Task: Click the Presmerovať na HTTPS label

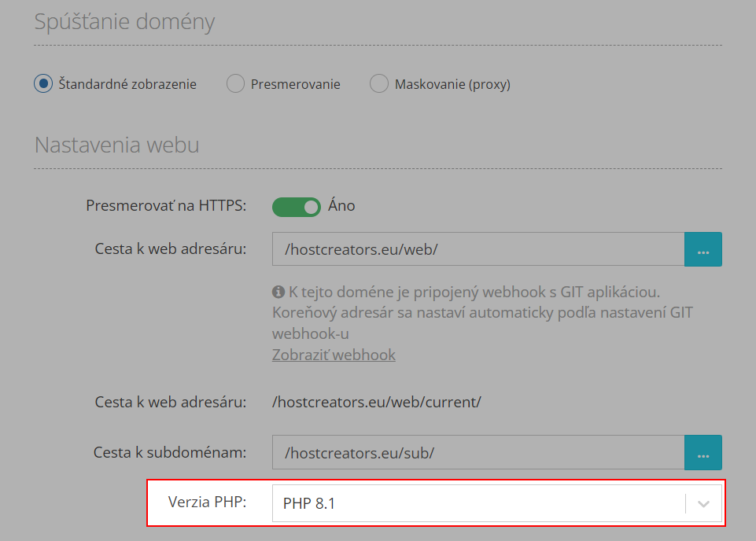Action: click(166, 206)
